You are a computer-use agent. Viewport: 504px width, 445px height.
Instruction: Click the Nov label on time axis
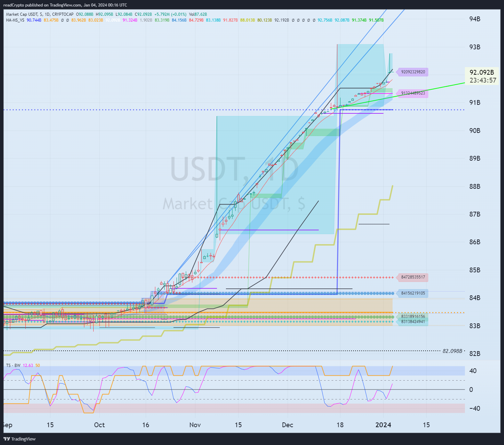point(195,425)
